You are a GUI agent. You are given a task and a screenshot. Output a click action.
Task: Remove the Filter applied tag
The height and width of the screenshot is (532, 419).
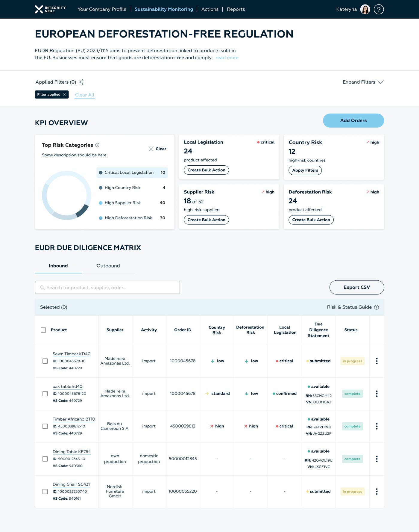tap(64, 95)
